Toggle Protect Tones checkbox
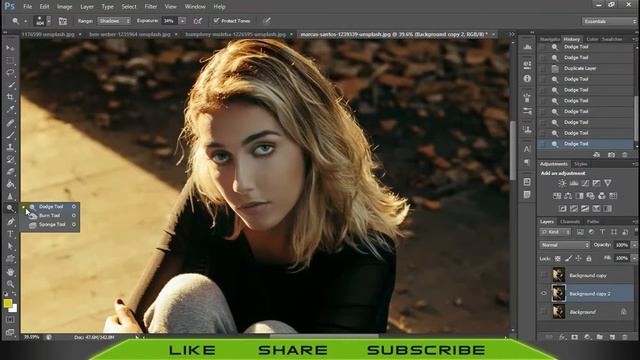The height and width of the screenshot is (360, 640). [x=216, y=20]
